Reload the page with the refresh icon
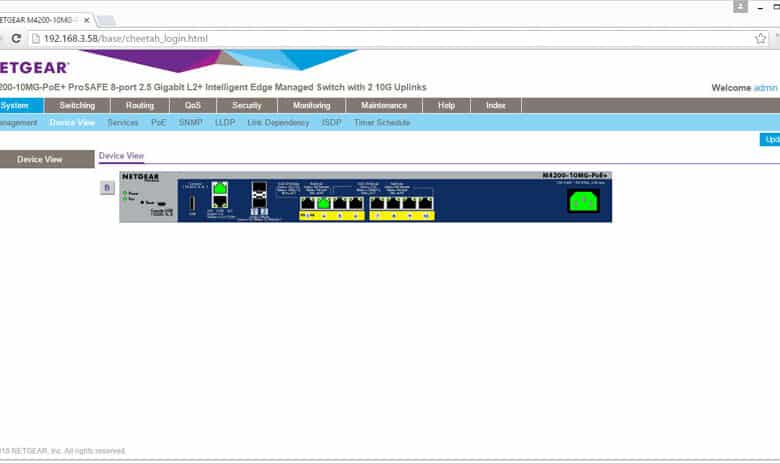780x464 pixels. 16,38
